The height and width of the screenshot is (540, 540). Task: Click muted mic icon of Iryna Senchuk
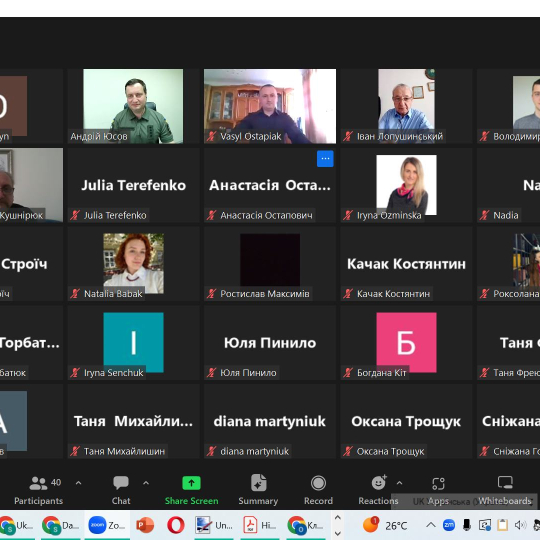click(75, 373)
